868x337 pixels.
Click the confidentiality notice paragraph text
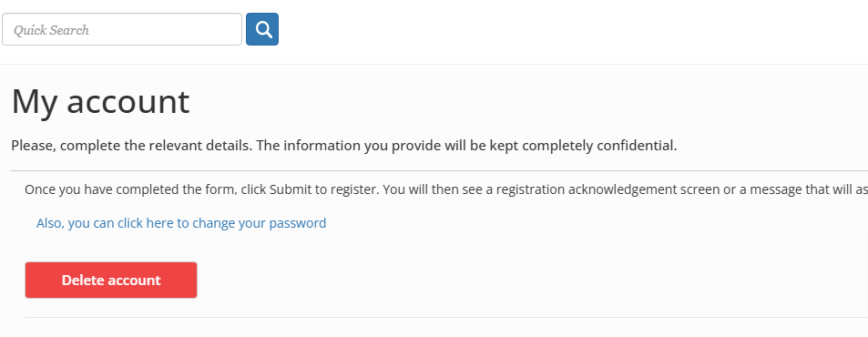pyautogui.click(x=343, y=146)
